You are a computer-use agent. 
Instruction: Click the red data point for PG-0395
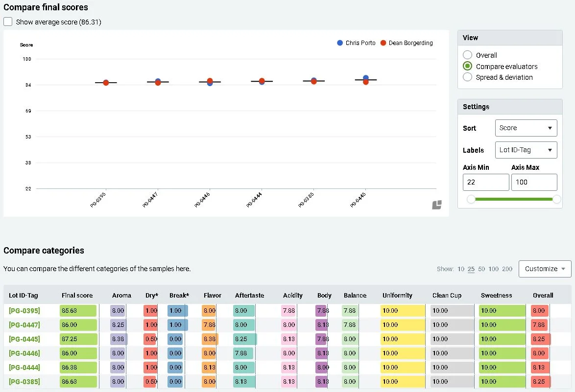(x=106, y=83)
